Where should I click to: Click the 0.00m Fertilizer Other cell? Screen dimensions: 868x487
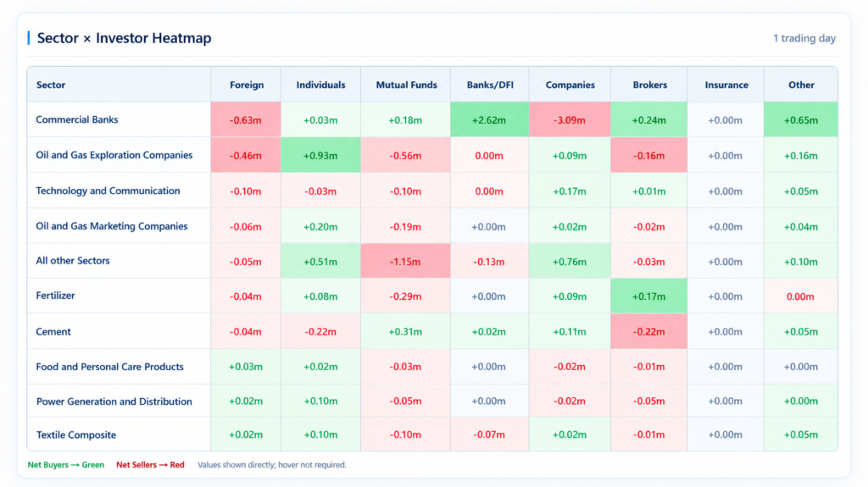point(801,296)
